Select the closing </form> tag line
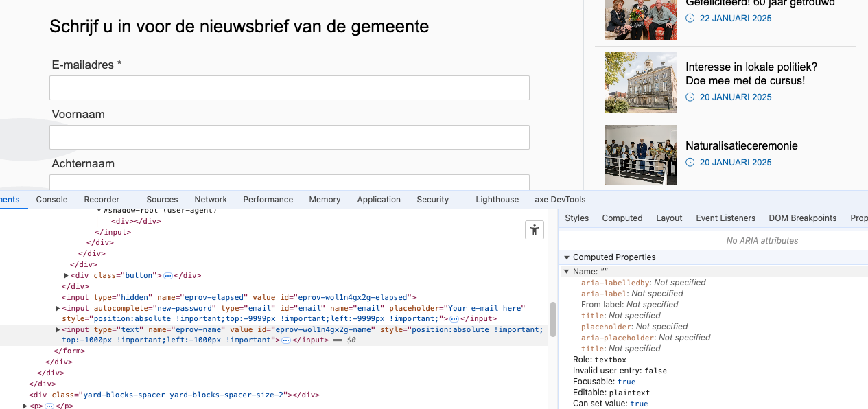 pos(69,351)
